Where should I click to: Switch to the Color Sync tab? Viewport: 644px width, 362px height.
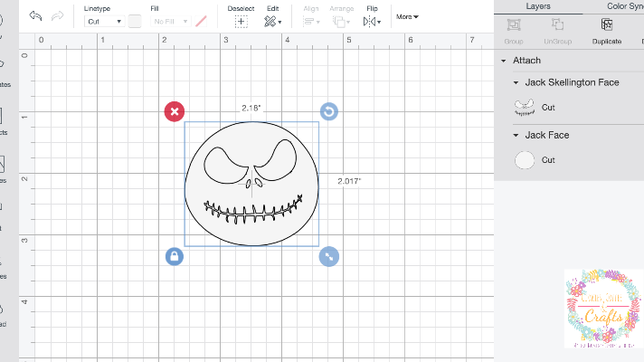coord(625,6)
